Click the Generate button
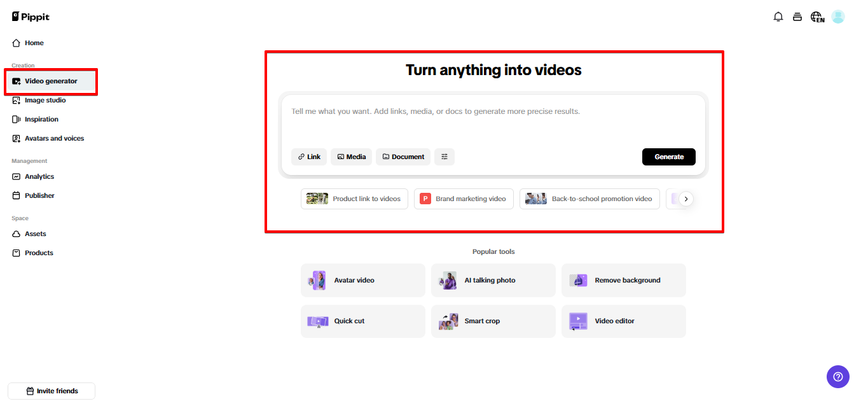This screenshot has width=868, height=406. (x=668, y=157)
